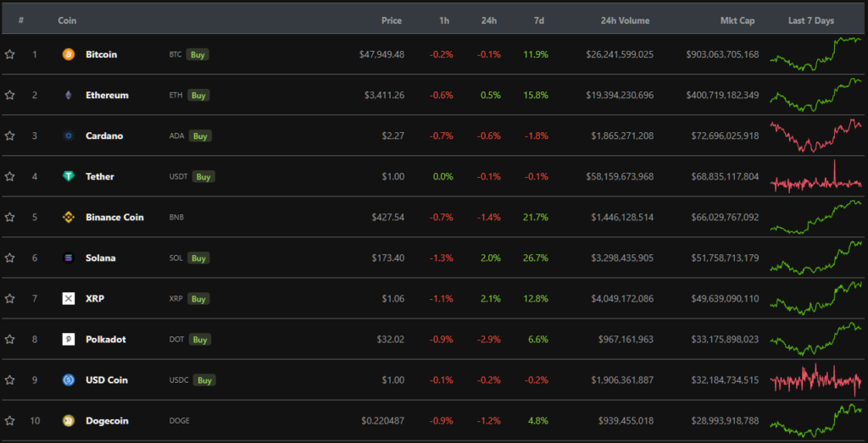
Task: Click the XRP coin logo icon
Action: click(x=69, y=298)
